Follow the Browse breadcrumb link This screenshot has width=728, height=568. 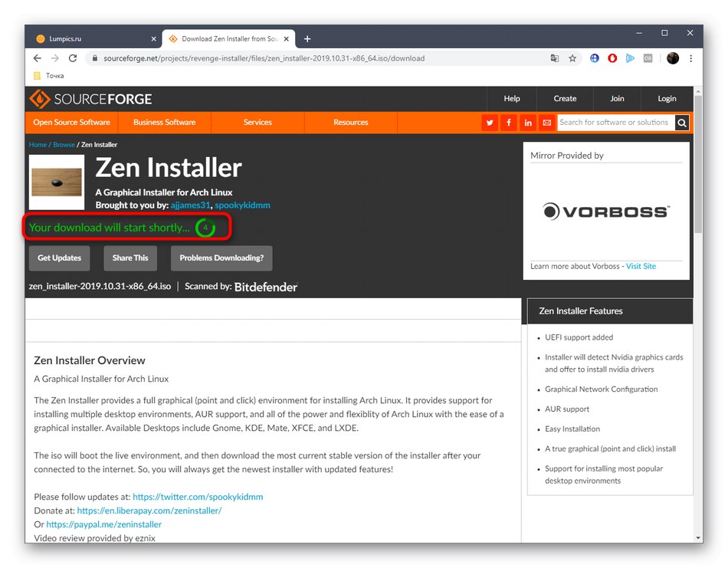64,144
